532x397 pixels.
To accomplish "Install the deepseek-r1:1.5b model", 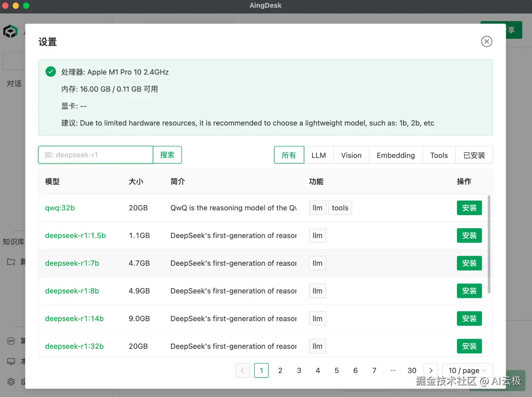I will coord(469,236).
